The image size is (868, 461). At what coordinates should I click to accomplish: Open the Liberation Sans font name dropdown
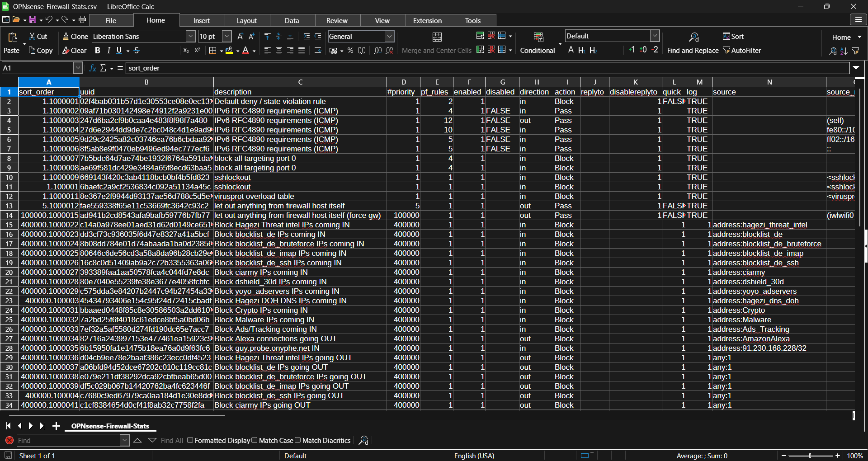pos(191,36)
